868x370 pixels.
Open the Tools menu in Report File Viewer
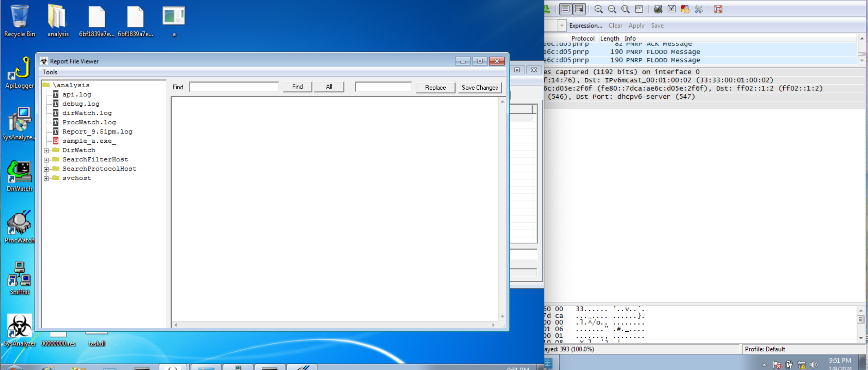[x=50, y=72]
